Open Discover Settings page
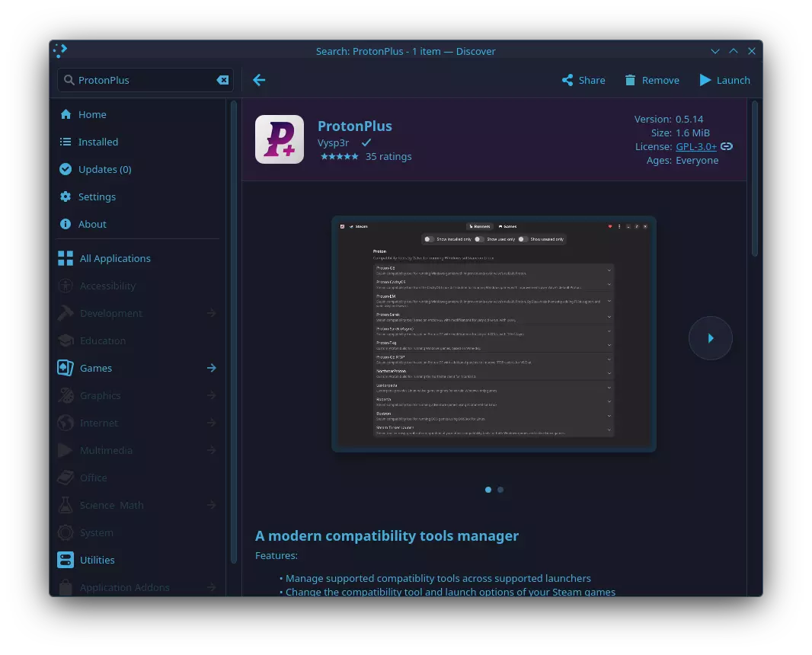Viewport: 812px width, 655px height. point(97,196)
